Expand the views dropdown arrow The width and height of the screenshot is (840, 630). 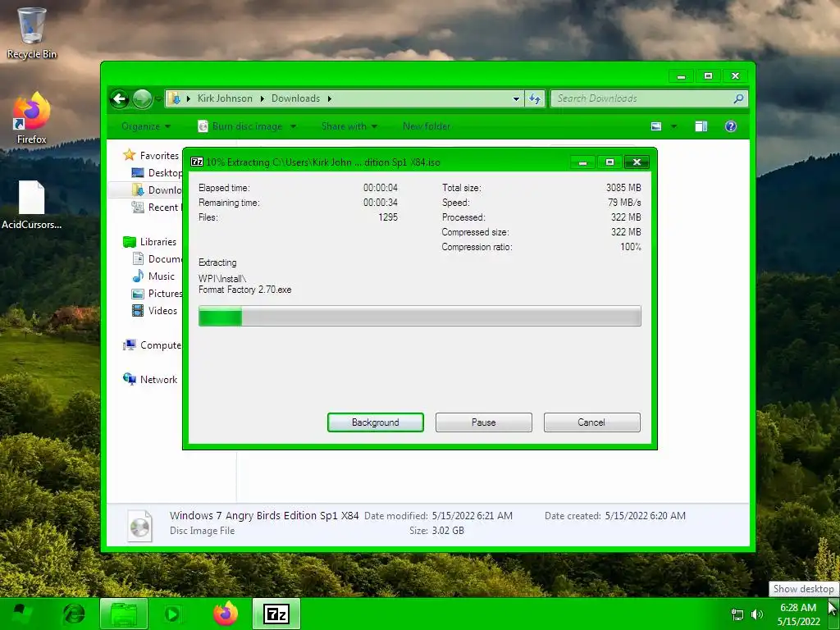click(x=674, y=126)
